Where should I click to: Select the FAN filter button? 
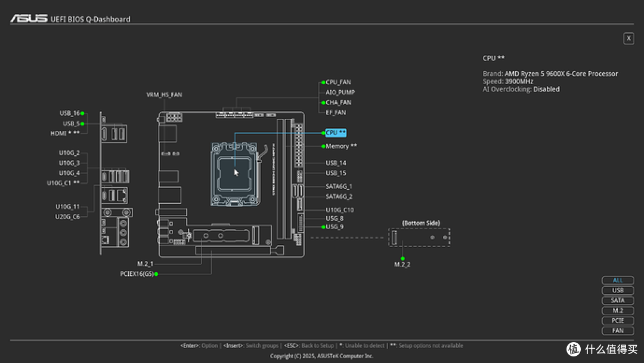[x=618, y=331]
